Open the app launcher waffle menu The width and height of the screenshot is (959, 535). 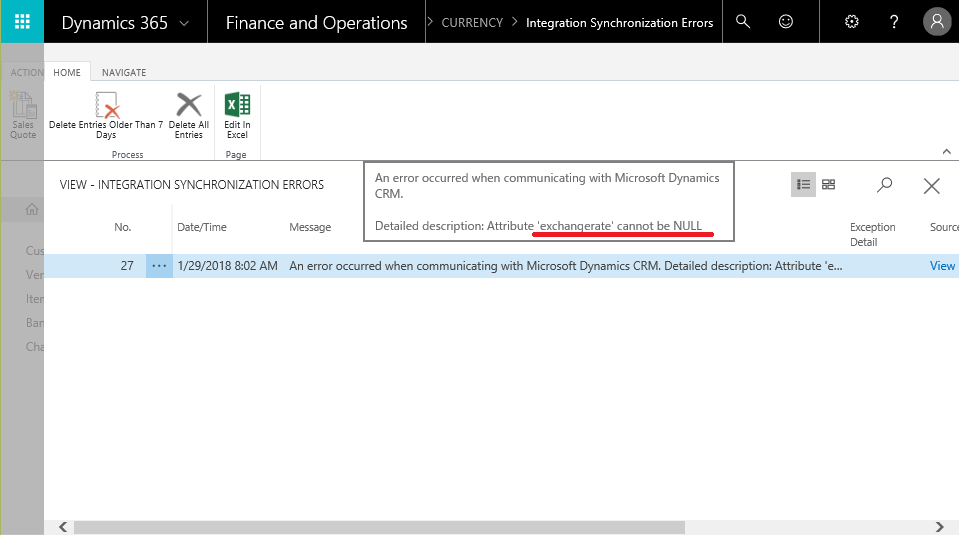point(22,22)
